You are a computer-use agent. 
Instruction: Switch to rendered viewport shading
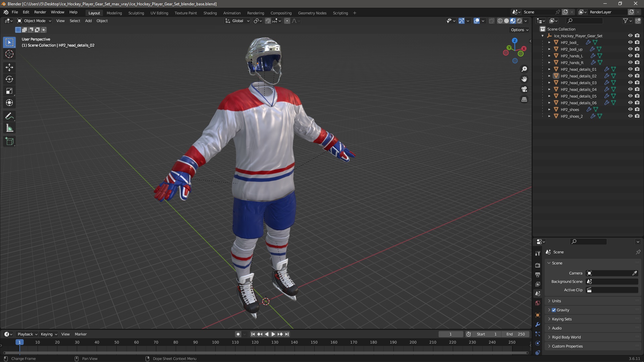tap(519, 21)
